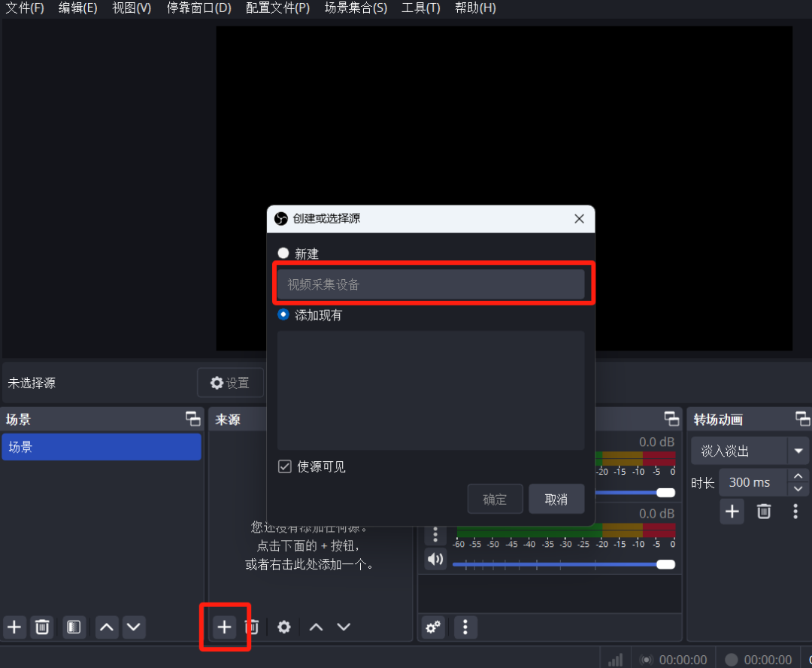Delete selected scene with trash icon
This screenshot has width=812, height=668.
(42, 627)
